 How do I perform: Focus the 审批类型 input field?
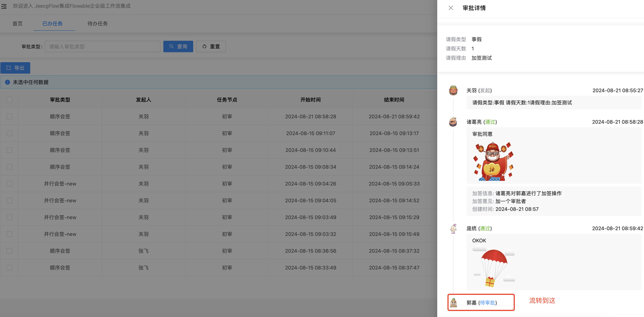[x=103, y=46]
